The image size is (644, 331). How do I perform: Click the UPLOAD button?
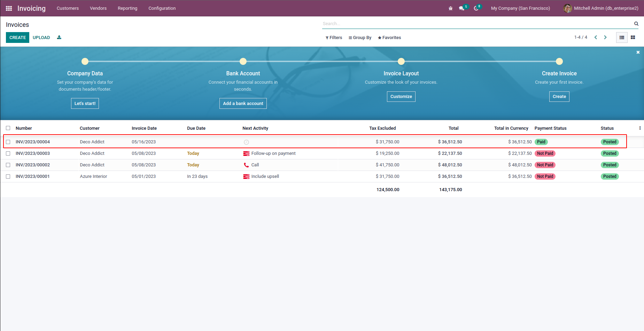[x=41, y=37]
